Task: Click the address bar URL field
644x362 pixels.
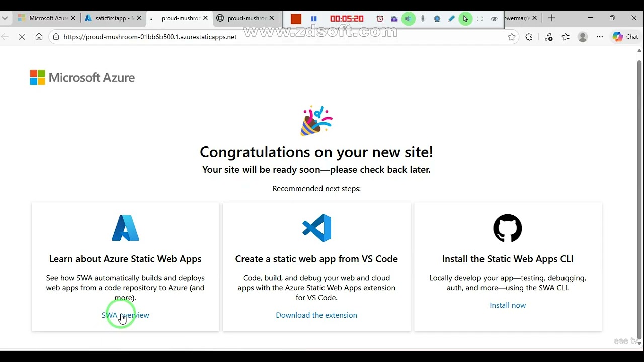Action: (x=284, y=37)
